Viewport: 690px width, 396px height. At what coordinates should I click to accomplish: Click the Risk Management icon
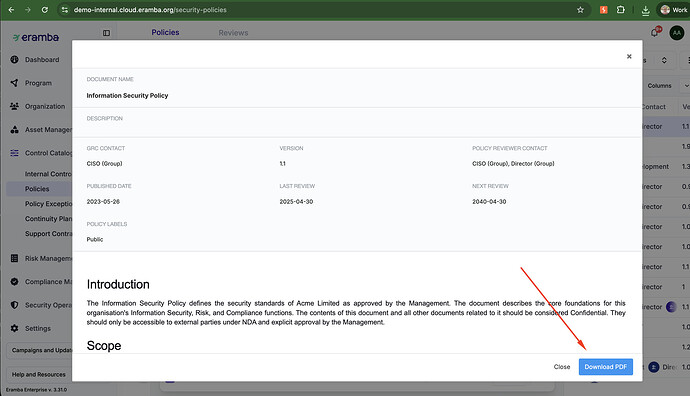pos(15,258)
